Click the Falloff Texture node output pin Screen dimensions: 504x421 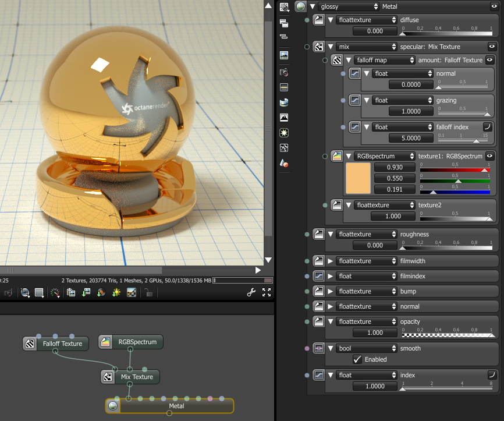[55, 351]
